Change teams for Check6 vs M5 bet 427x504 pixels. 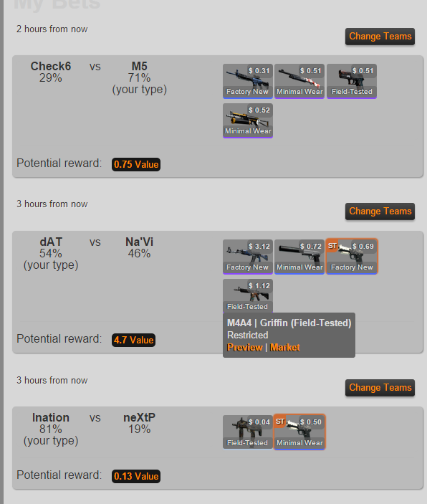pyautogui.click(x=380, y=37)
